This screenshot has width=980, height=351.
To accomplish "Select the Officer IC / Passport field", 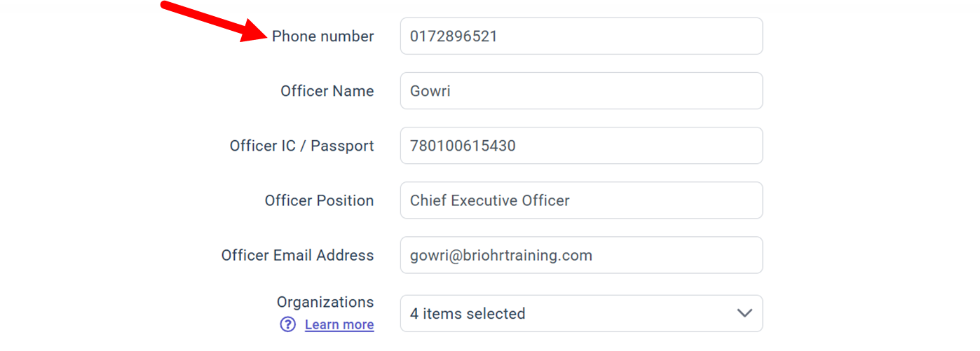I will [x=580, y=146].
